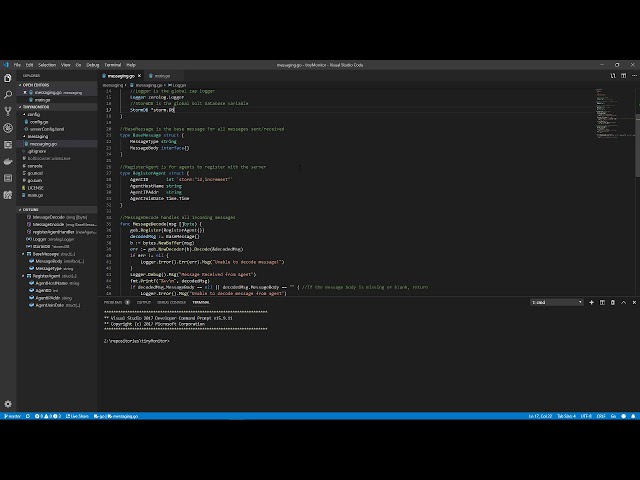The height and width of the screenshot is (480, 640).
Task: Maximize the terminal panel with up chevron
Action: 623,302
